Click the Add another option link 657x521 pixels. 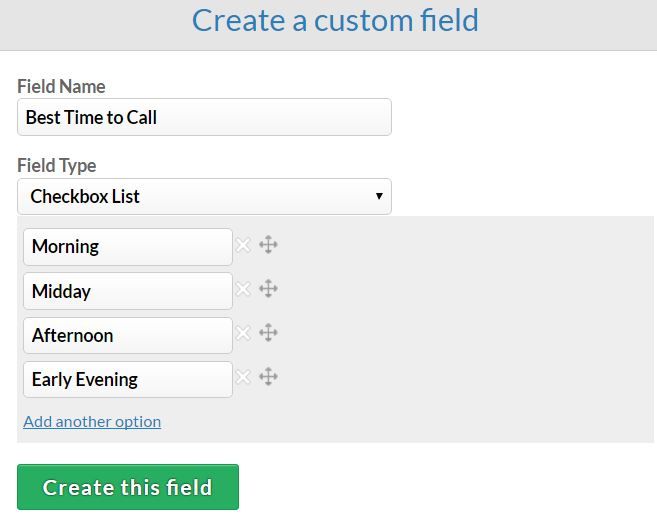tap(92, 422)
